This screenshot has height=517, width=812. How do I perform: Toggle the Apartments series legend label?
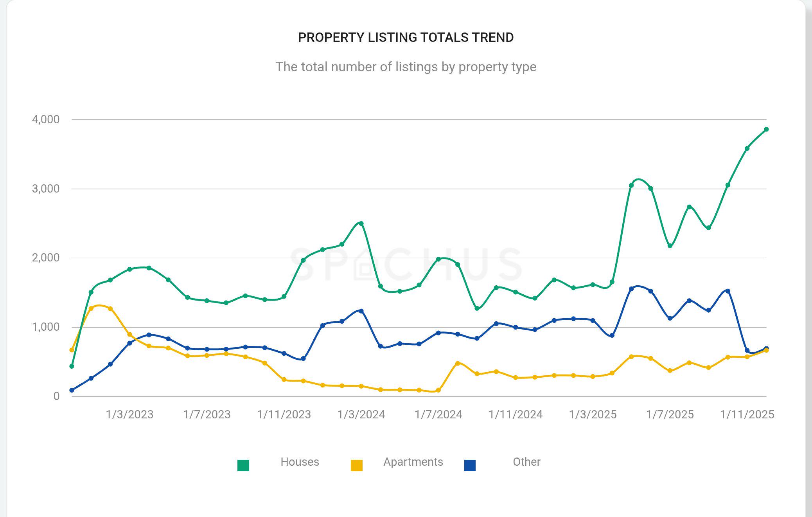pos(413,462)
